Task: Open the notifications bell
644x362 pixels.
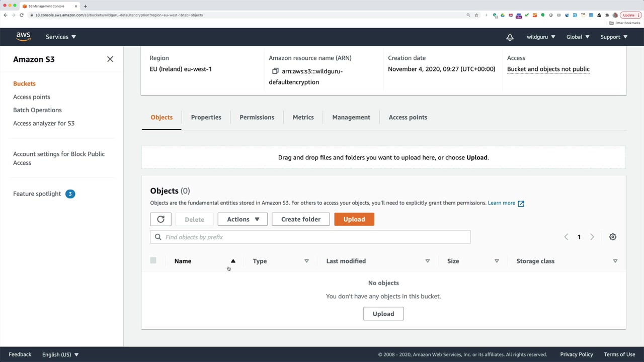Action: point(510,37)
